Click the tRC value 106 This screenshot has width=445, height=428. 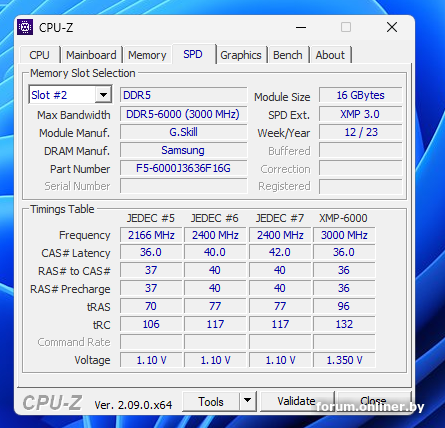[x=151, y=324]
